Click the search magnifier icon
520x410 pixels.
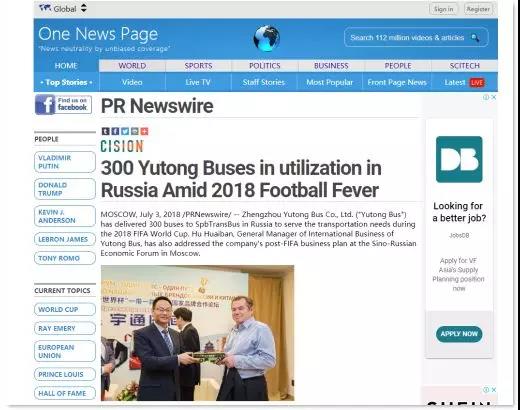[x=475, y=38]
